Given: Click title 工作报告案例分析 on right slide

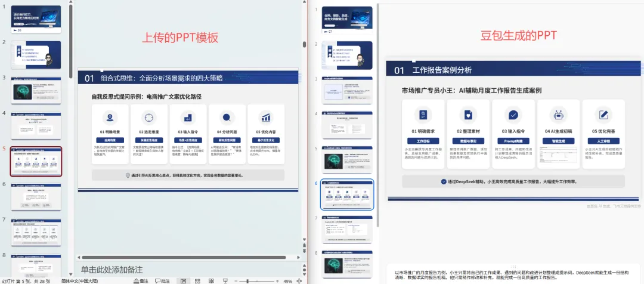Looking at the screenshot, I should 442,70.
